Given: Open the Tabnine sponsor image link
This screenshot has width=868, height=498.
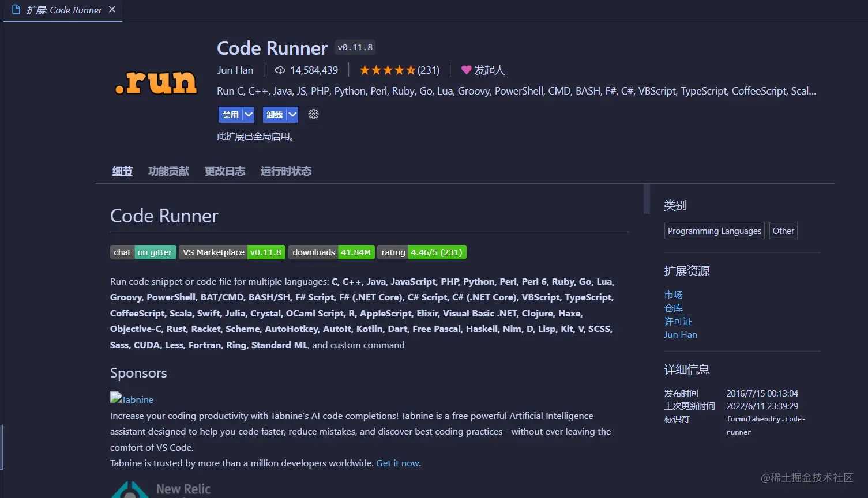Looking at the screenshot, I should pos(132,399).
